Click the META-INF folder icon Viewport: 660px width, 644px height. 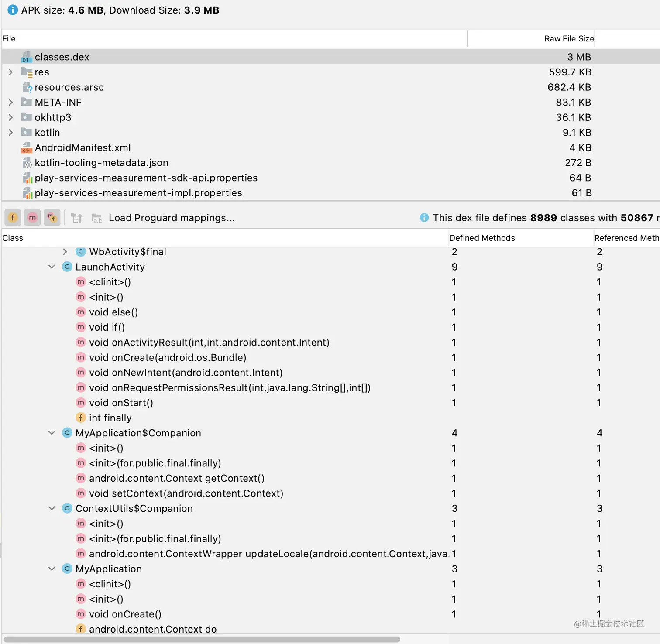click(x=27, y=102)
